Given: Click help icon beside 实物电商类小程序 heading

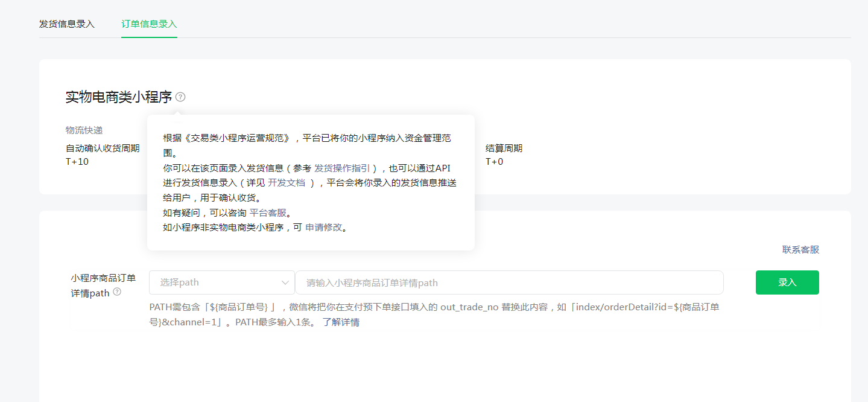Looking at the screenshot, I should [180, 97].
